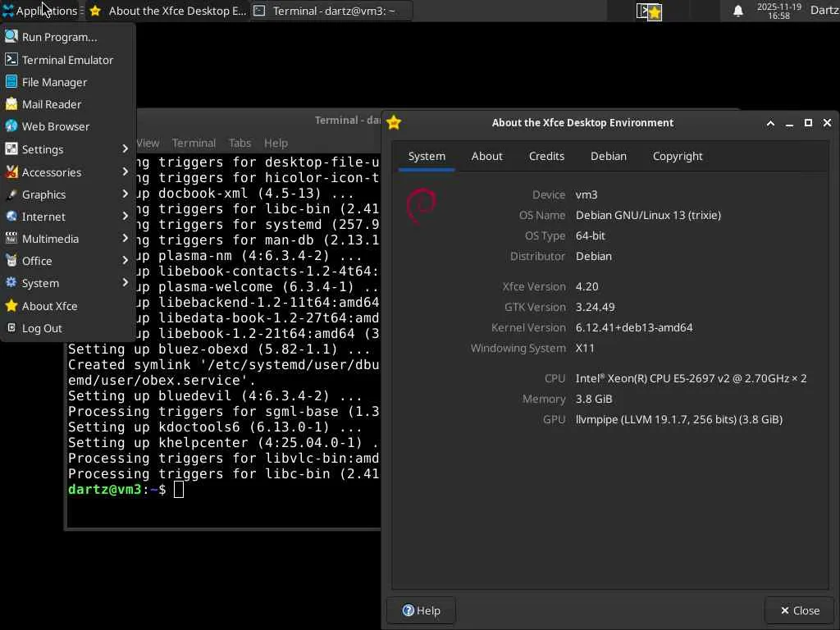The width and height of the screenshot is (840, 630).
Task: Expand the System submenu arrow
Action: (x=125, y=282)
